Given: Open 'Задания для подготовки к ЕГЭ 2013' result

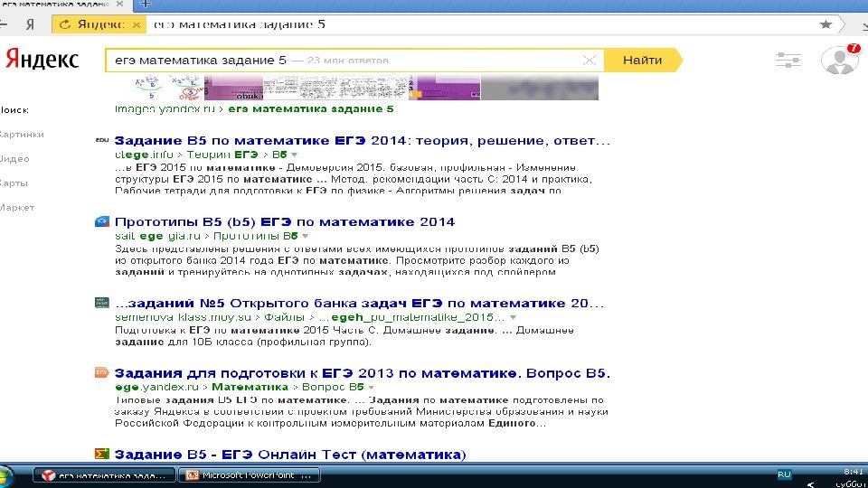Looking at the screenshot, I should click(x=363, y=373).
